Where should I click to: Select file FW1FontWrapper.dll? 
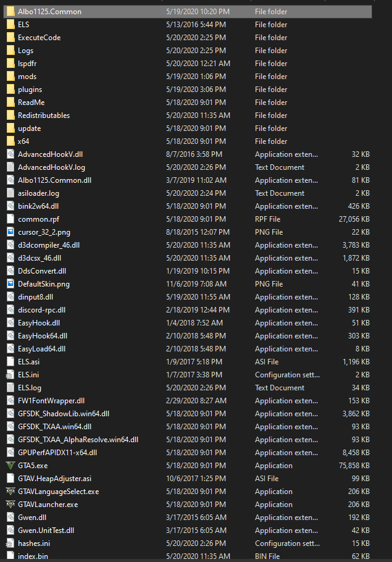click(51, 401)
